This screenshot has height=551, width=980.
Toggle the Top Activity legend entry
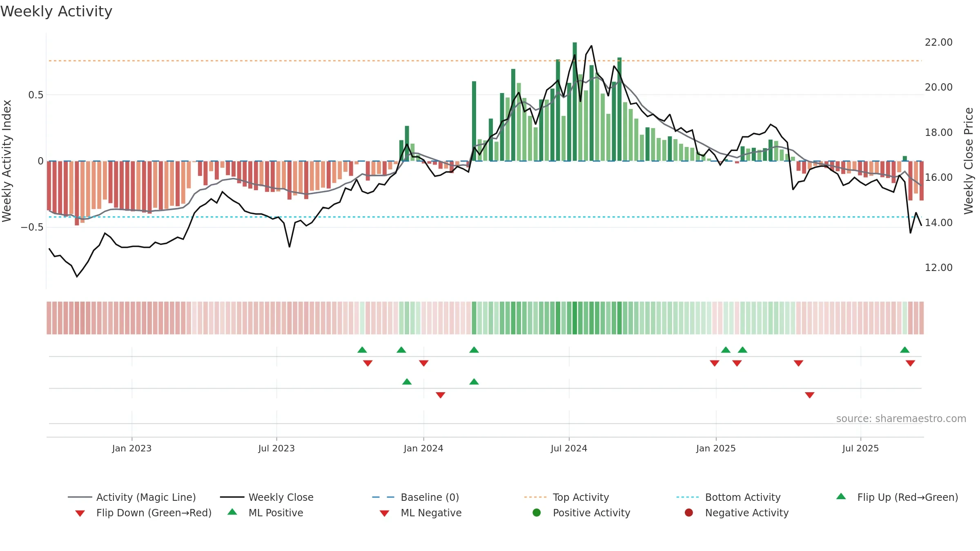566,497
